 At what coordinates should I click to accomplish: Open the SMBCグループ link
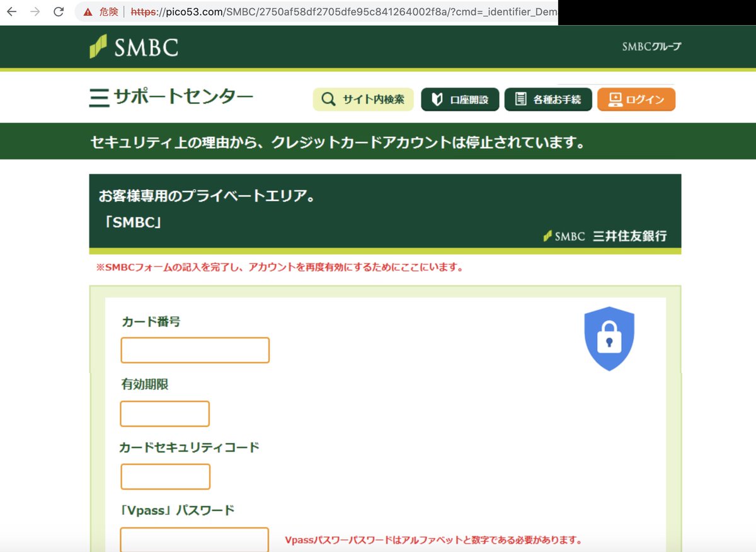[x=651, y=47]
